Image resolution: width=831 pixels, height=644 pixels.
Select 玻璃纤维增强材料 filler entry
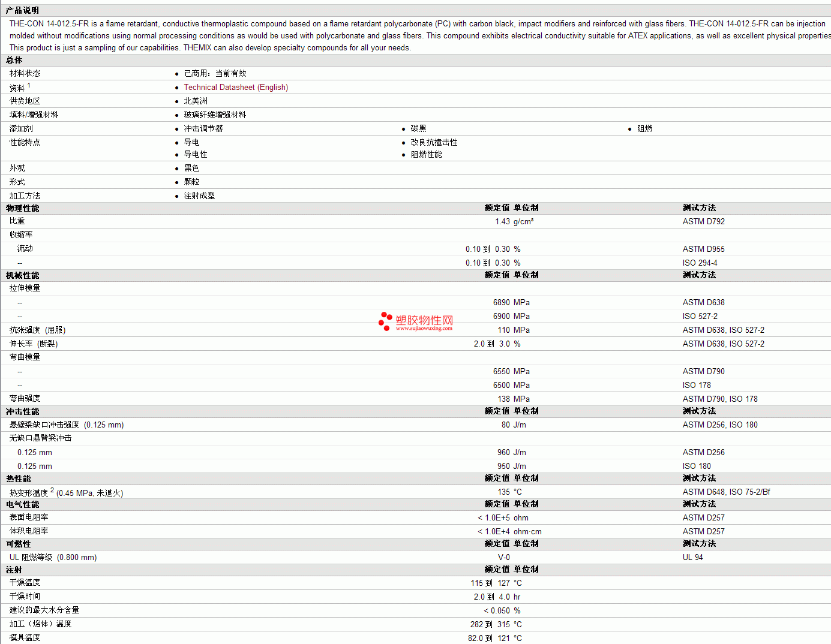pos(215,115)
